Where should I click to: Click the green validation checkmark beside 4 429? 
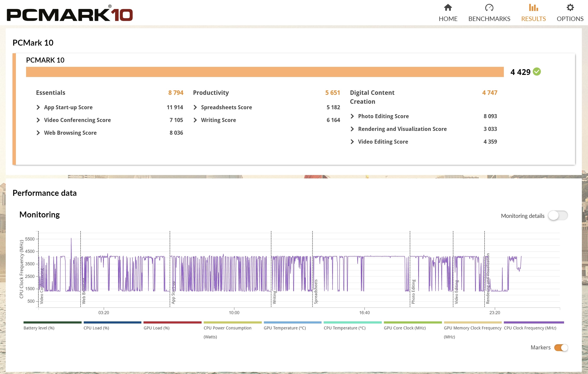pyautogui.click(x=537, y=72)
